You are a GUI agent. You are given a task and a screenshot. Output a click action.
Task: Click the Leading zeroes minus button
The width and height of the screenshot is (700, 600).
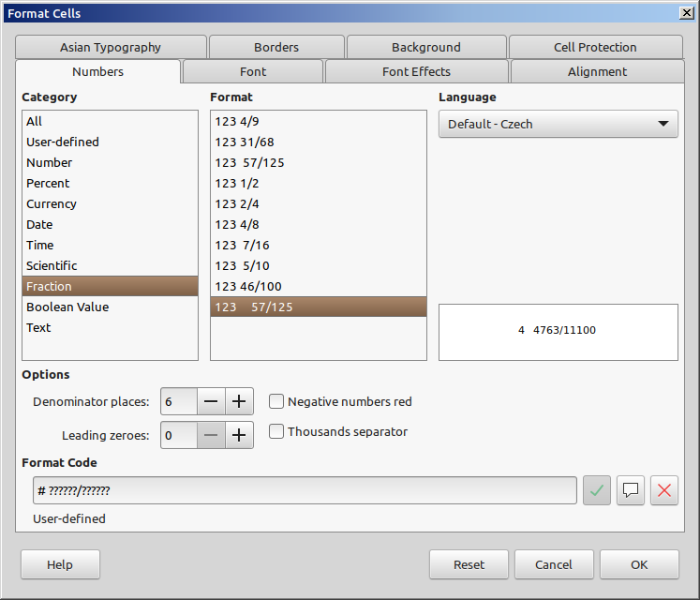coord(211,435)
